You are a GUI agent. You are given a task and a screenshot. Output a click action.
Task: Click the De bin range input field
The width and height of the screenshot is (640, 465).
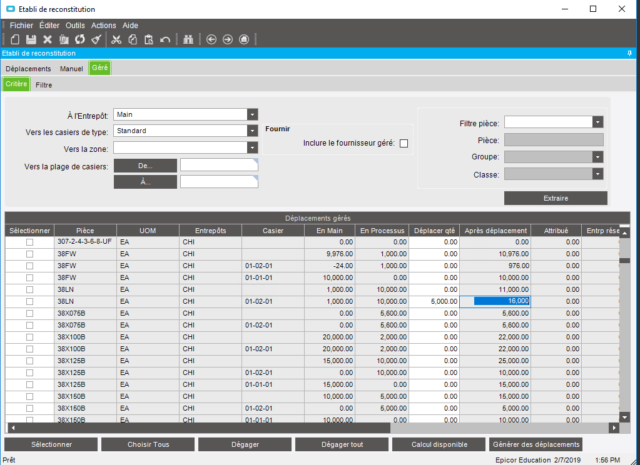pos(219,165)
